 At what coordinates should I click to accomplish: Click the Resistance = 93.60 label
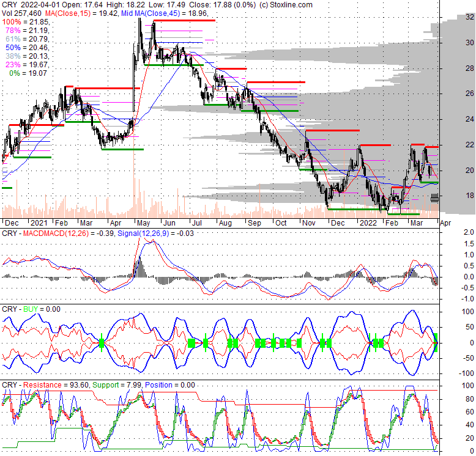[x=56, y=384]
